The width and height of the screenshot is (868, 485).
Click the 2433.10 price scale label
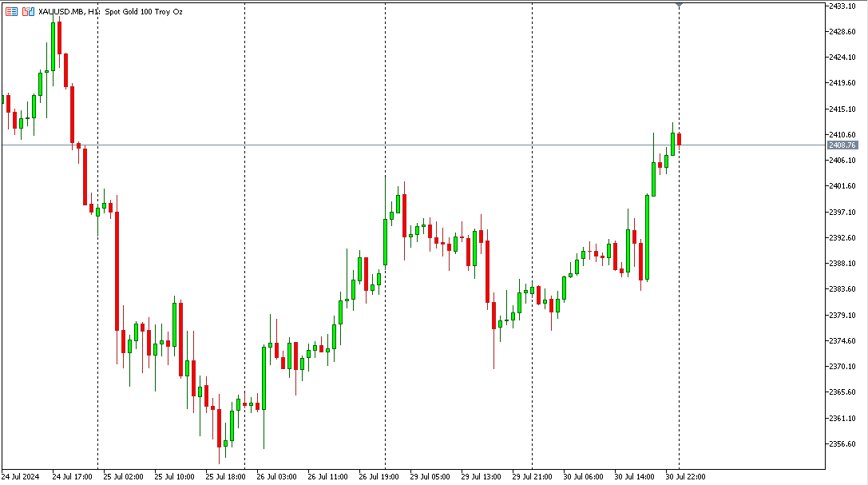click(842, 6)
